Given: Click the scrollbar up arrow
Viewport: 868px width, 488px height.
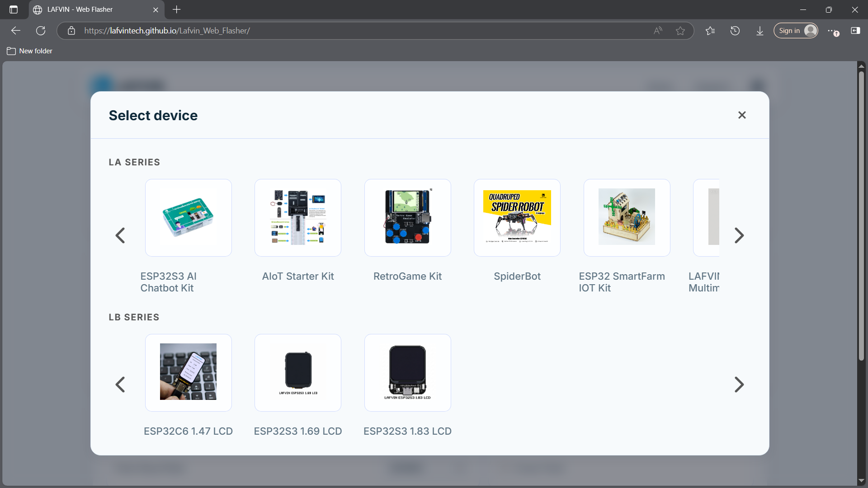Looking at the screenshot, I should coord(861,66).
